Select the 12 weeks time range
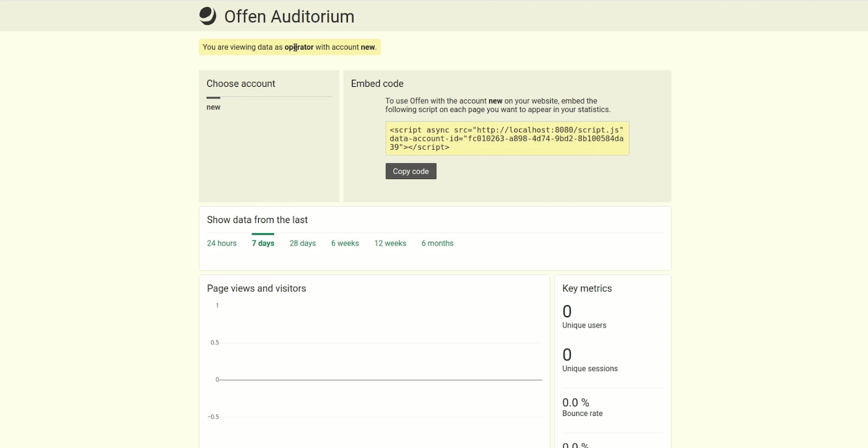The image size is (868, 448). point(390,244)
